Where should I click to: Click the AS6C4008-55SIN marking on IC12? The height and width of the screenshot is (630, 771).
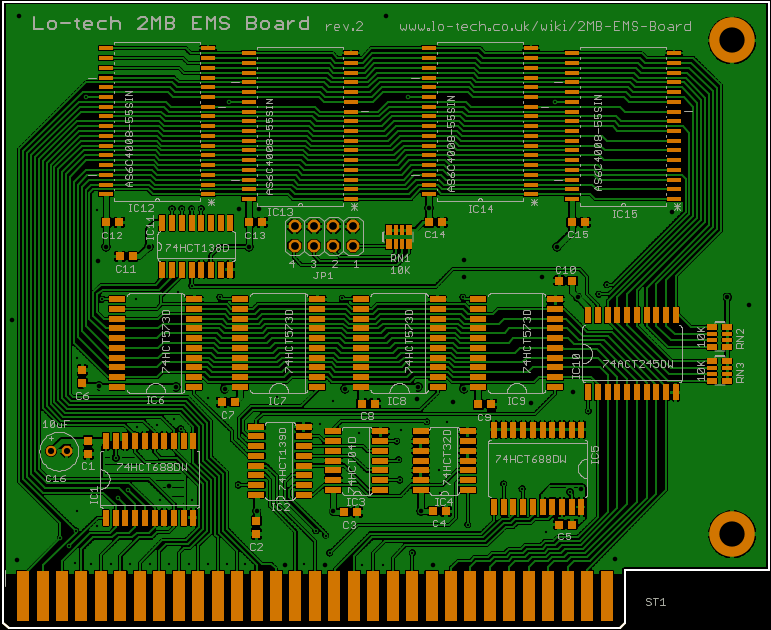tap(129, 139)
